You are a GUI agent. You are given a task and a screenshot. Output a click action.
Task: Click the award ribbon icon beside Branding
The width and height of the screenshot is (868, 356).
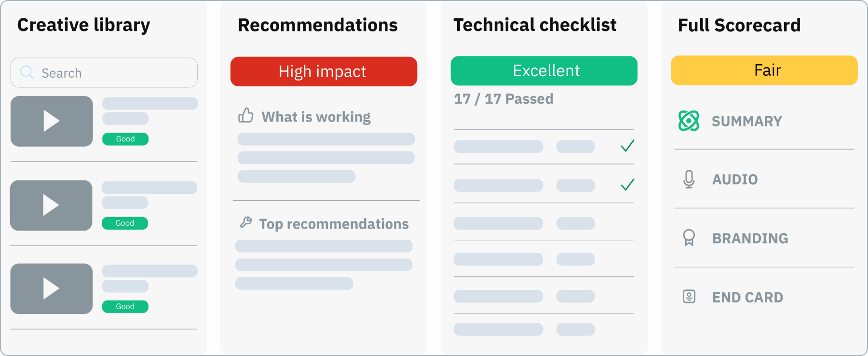click(689, 238)
